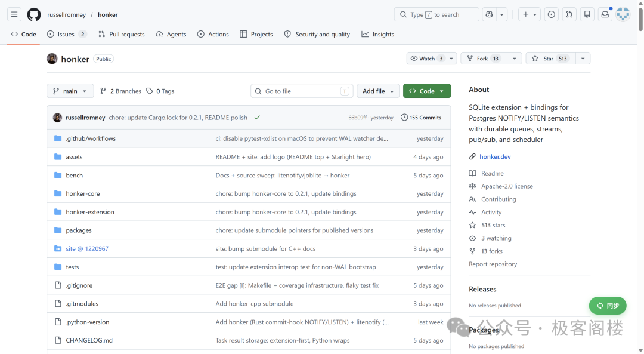Expand the Fork options dropdown arrow
Image resolution: width=644 pixels, height=354 pixels.
(x=514, y=59)
